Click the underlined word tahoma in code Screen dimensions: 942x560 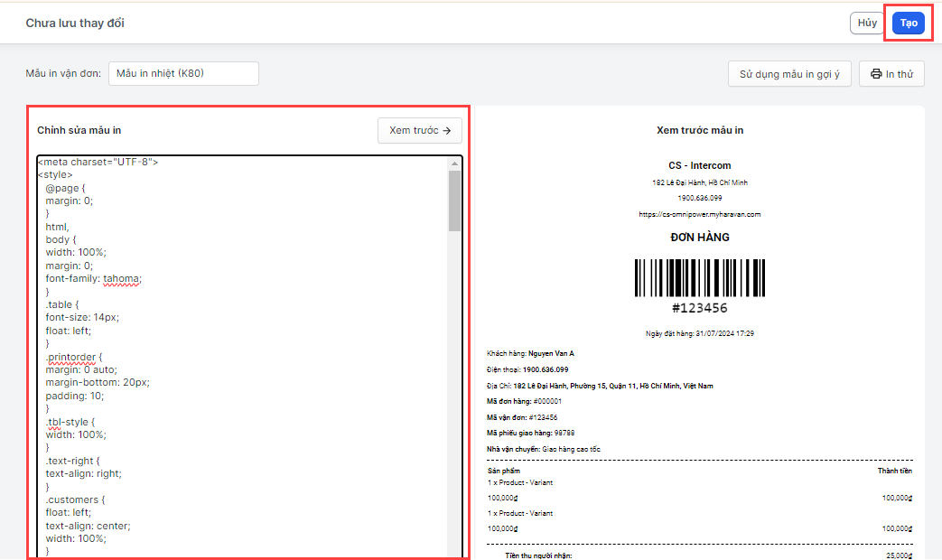tap(122, 279)
